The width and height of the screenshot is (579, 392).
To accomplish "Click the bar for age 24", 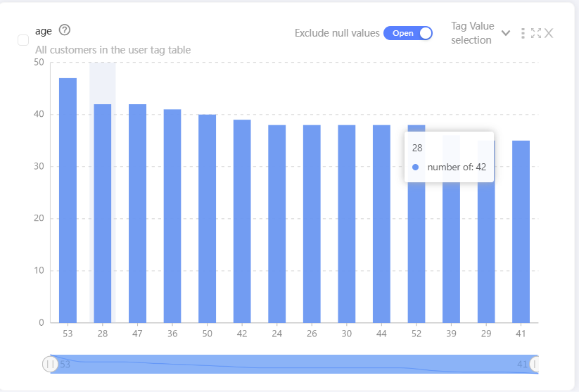I will coord(276,224).
